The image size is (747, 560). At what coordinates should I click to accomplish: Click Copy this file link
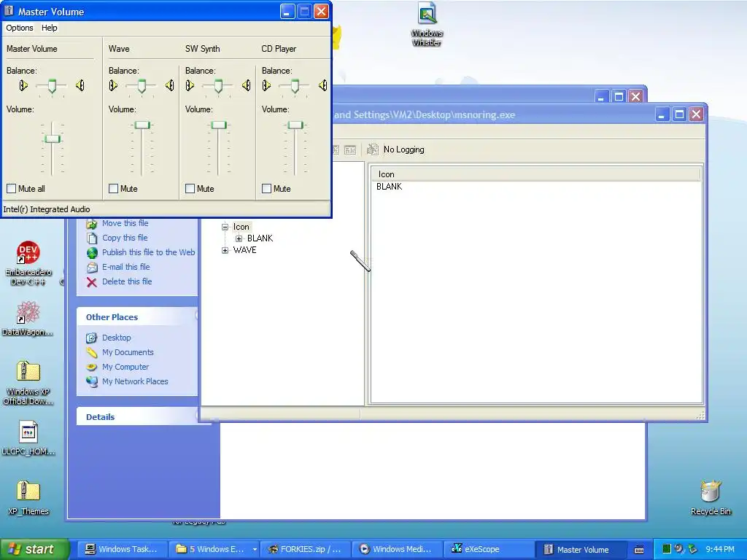(125, 238)
